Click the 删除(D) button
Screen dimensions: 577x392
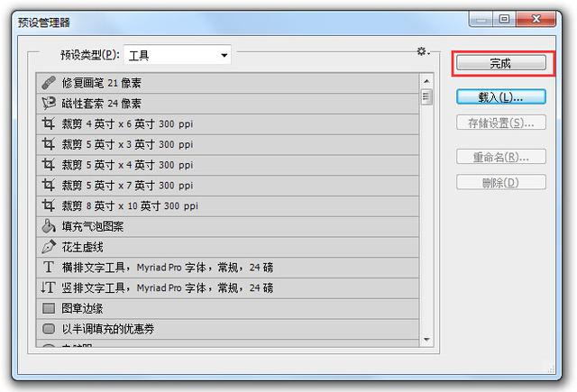[501, 182]
